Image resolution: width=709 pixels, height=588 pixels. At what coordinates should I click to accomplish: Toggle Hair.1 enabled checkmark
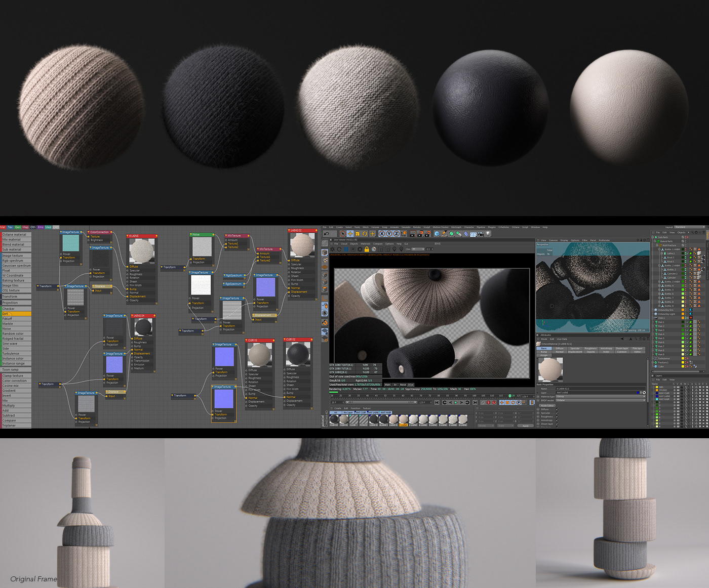tap(687, 322)
